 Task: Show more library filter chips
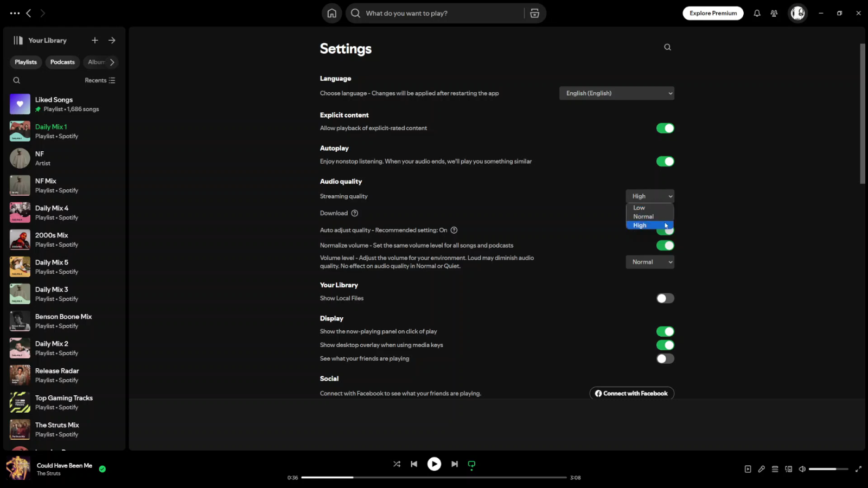112,62
